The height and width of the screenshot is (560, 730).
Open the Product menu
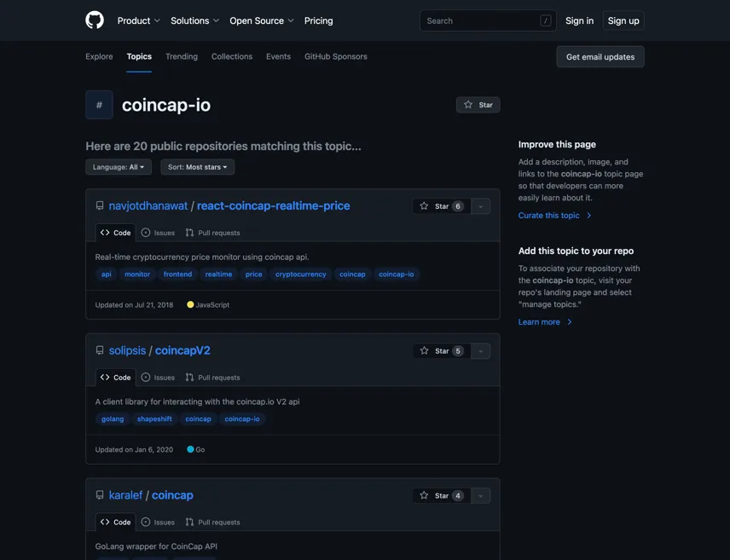[x=138, y=20]
